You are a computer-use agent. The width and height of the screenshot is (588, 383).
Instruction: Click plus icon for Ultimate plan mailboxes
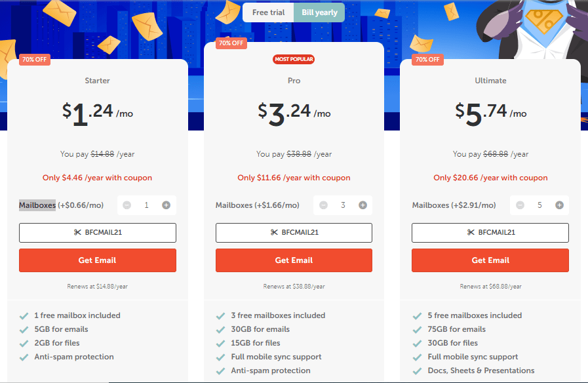coord(559,205)
